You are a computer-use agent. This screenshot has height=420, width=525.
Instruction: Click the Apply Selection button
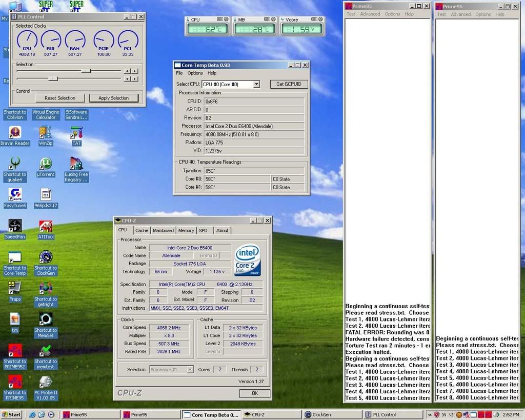[x=113, y=98]
